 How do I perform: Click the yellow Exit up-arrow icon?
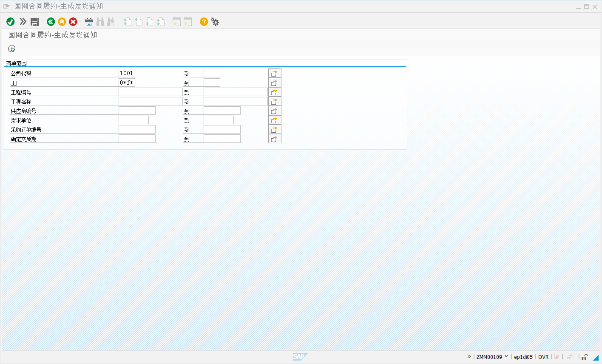pos(62,22)
